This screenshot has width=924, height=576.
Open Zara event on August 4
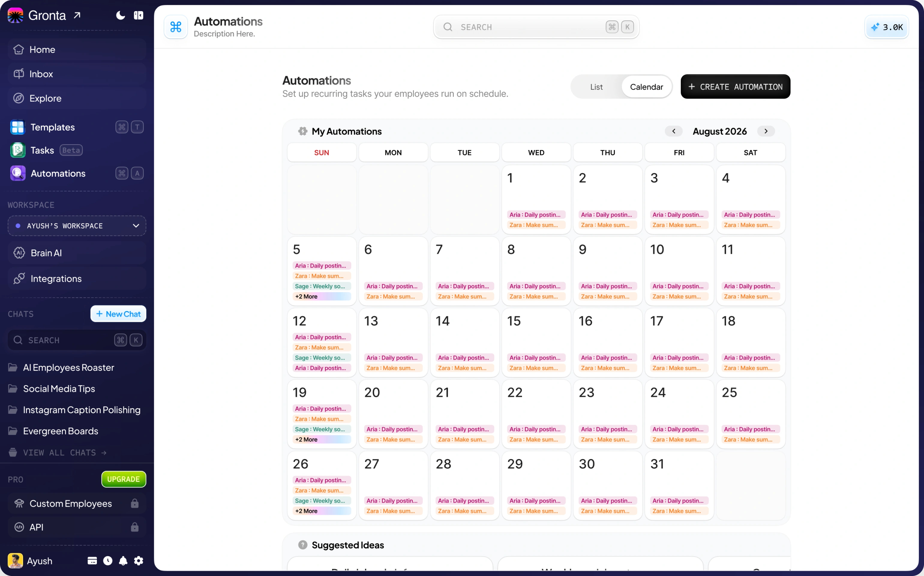(x=751, y=225)
